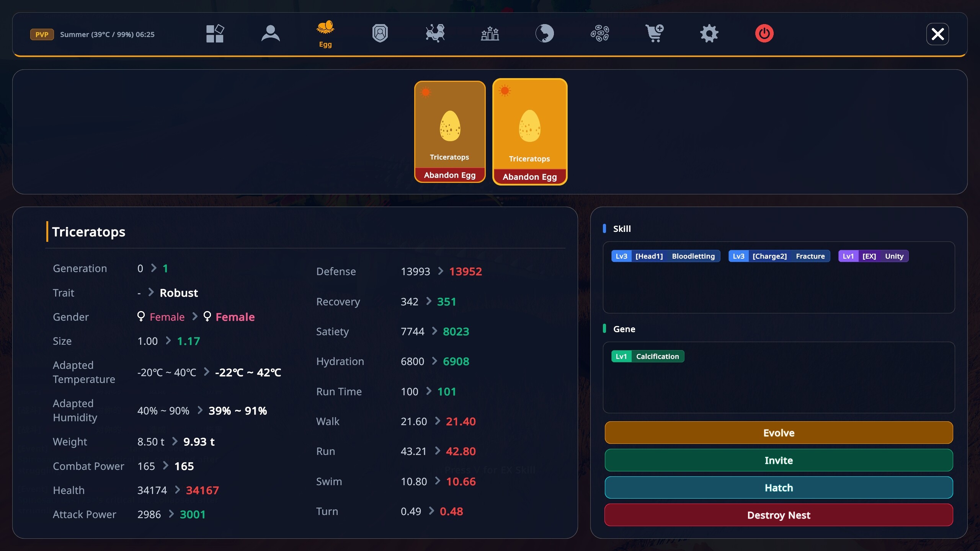The height and width of the screenshot is (551, 980).
Task: Open the world globe icon
Action: click(545, 34)
